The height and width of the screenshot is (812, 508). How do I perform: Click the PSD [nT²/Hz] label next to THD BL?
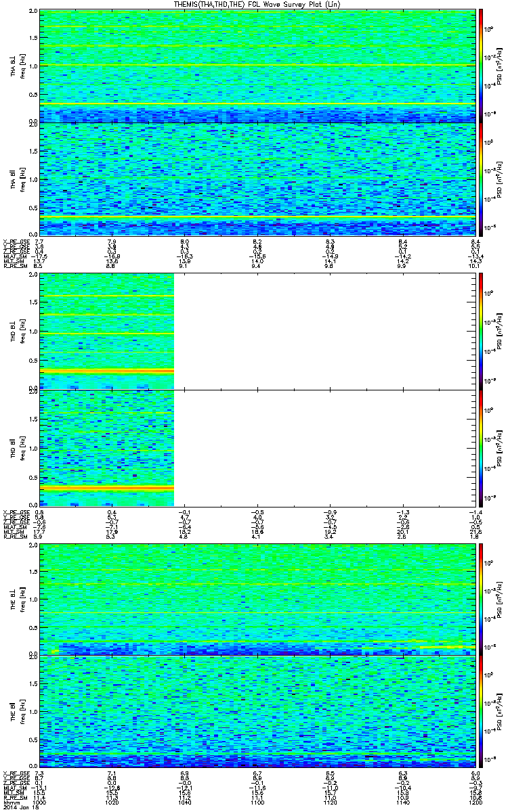tap(499, 331)
